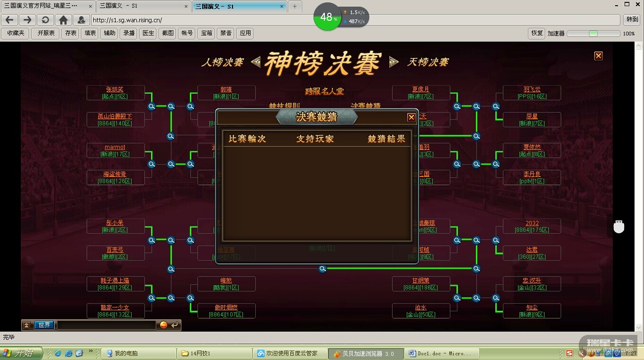Open the 帐号 toolbar item
The image size is (644, 360).
tap(187, 33)
